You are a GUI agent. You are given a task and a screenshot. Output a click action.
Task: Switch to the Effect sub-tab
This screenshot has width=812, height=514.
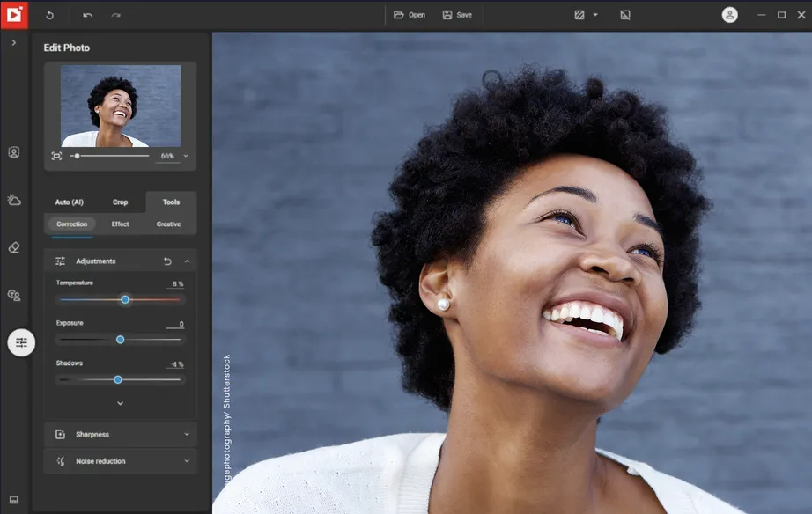click(x=120, y=224)
